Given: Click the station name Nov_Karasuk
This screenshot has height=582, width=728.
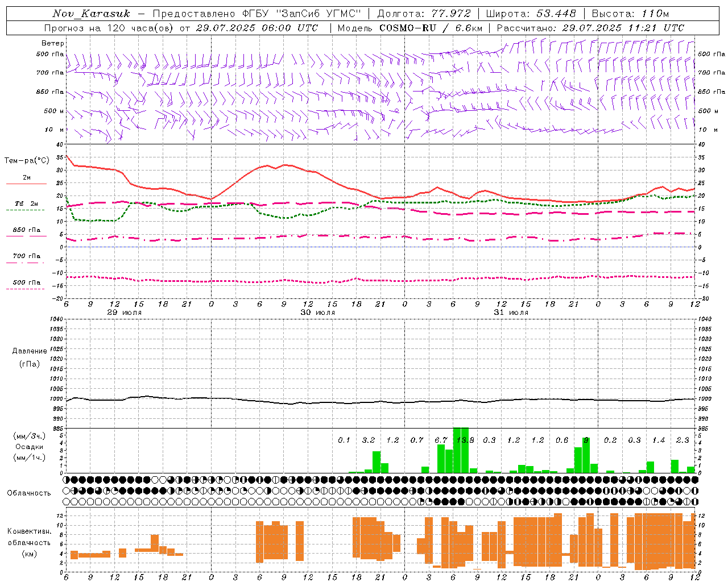Looking at the screenshot, I should tap(91, 14).
